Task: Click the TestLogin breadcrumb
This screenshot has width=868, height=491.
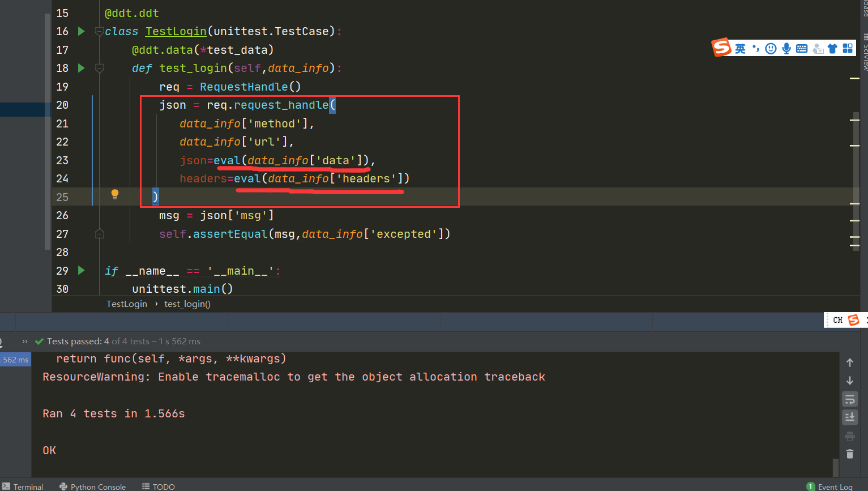Action: [126, 304]
